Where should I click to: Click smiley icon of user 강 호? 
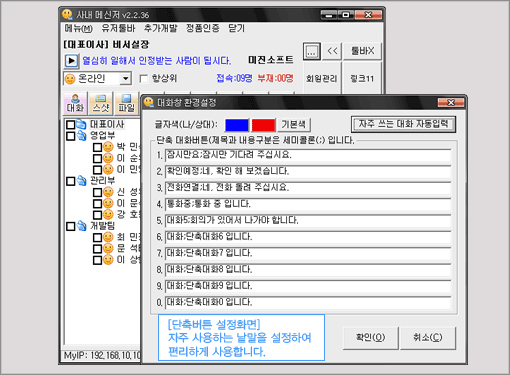coord(108,214)
